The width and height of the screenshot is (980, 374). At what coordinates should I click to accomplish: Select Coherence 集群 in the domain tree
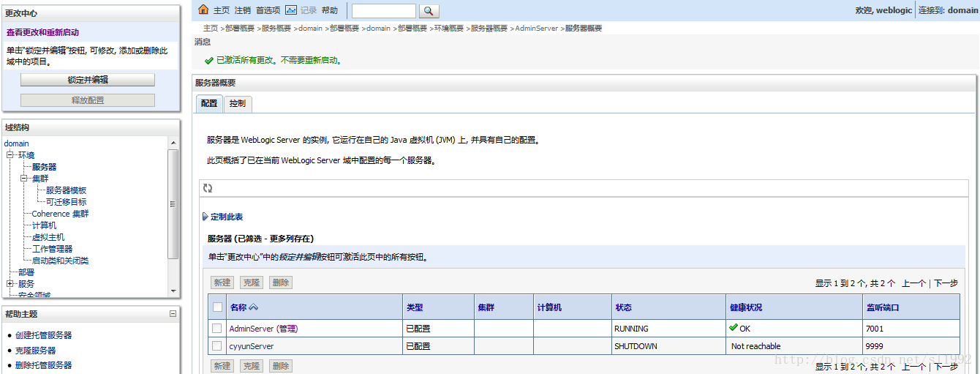[x=61, y=214]
